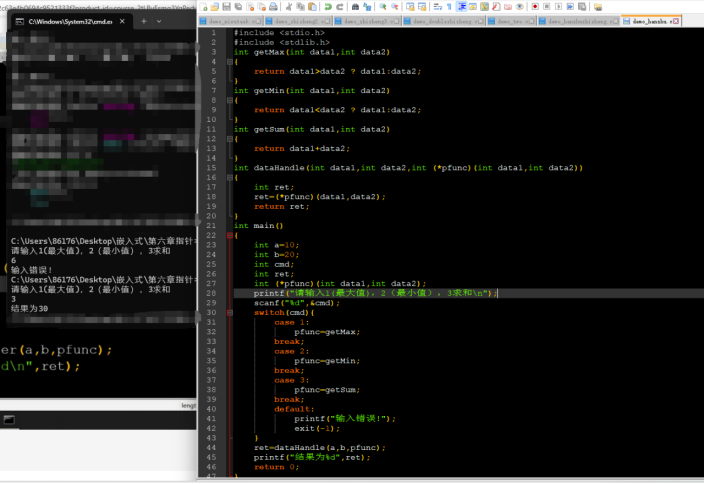Click the terminal icon in bottom-left bar
Image resolution: width=705 pixels, height=484 pixels.
point(9,420)
